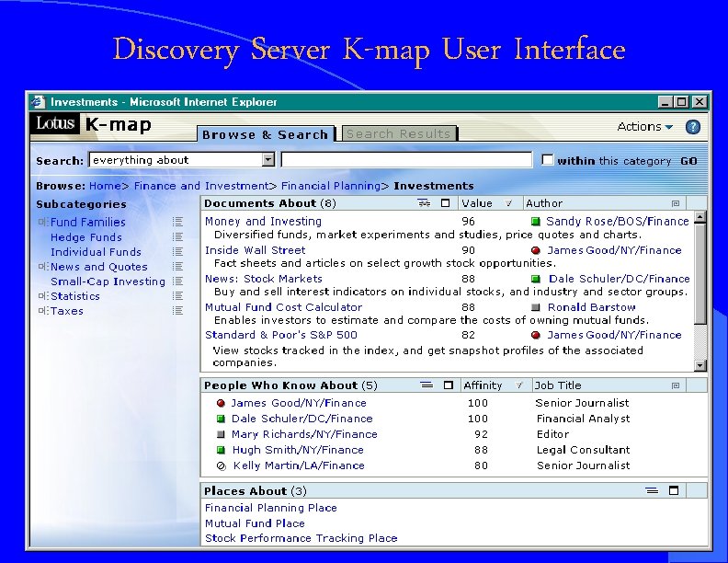
Task: Open document list icon for Hedge Funds
Action: click(x=177, y=237)
